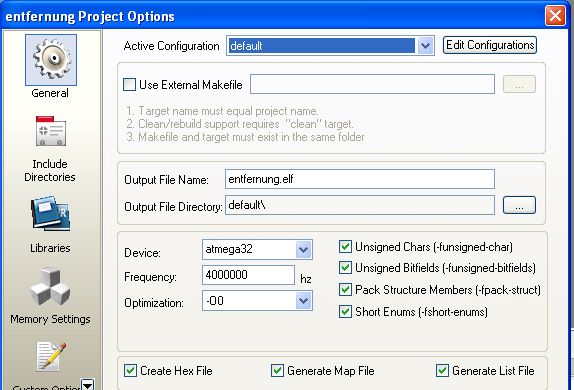574x390 pixels.
Task: Expand the Optimization level dropdown
Action: click(303, 301)
